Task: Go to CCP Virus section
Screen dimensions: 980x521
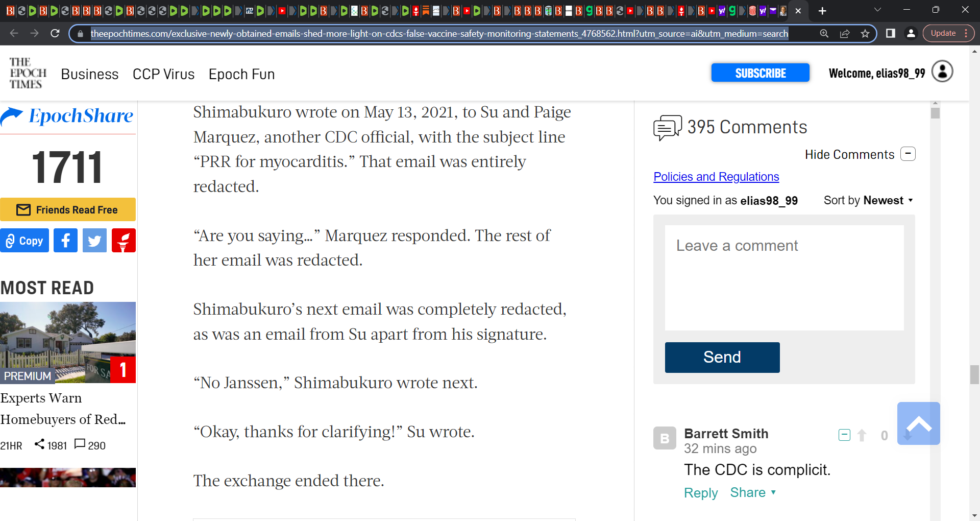Action: (163, 74)
